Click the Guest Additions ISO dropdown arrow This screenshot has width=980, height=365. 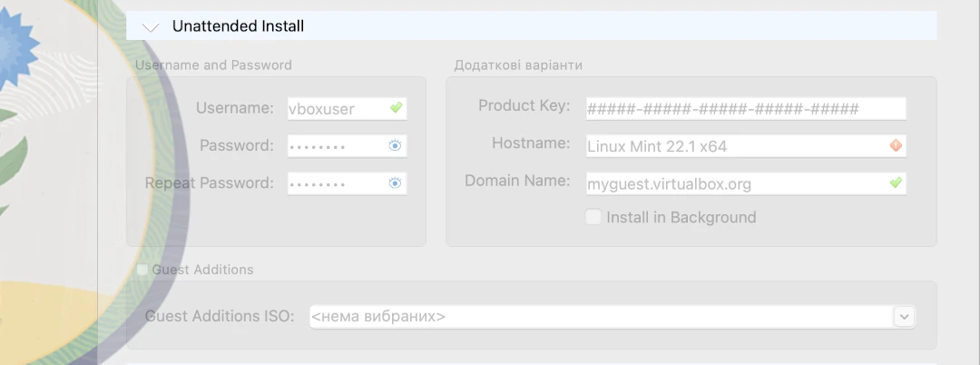[904, 317]
